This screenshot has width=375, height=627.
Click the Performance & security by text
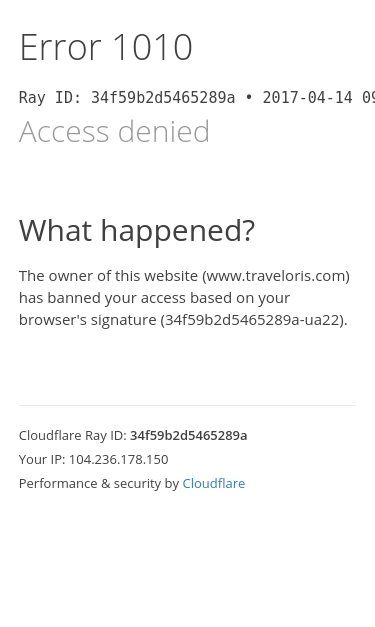[x=99, y=483]
